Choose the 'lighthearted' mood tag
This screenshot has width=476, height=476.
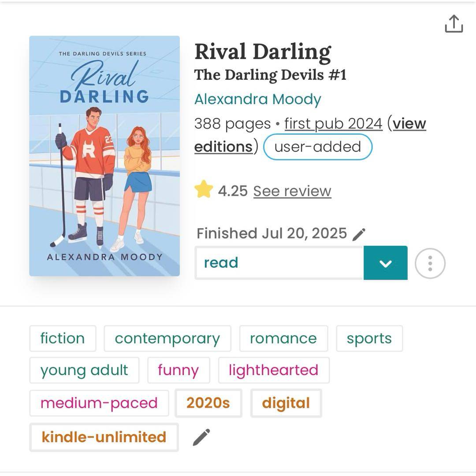pos(273,370)
